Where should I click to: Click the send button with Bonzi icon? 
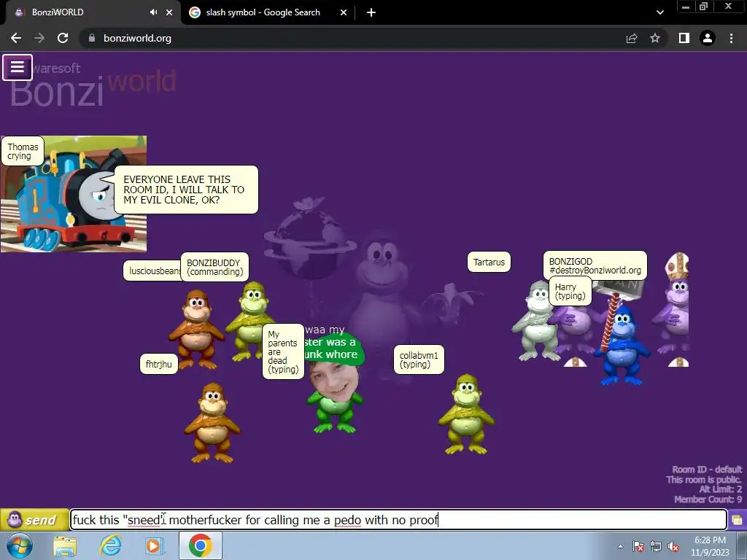click(x=34, y=519)
